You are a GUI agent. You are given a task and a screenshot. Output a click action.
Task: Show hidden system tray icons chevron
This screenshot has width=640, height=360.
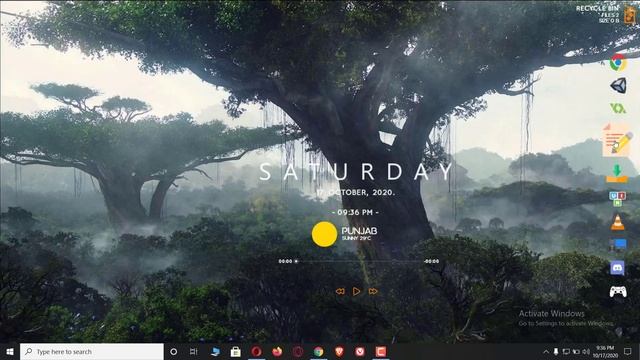[546, 351]
